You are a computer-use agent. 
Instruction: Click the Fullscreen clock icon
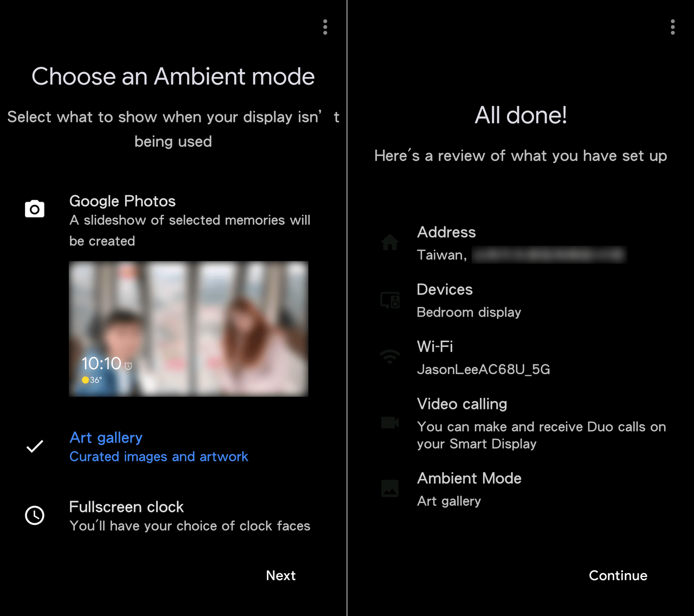click(x=35, y=515)
